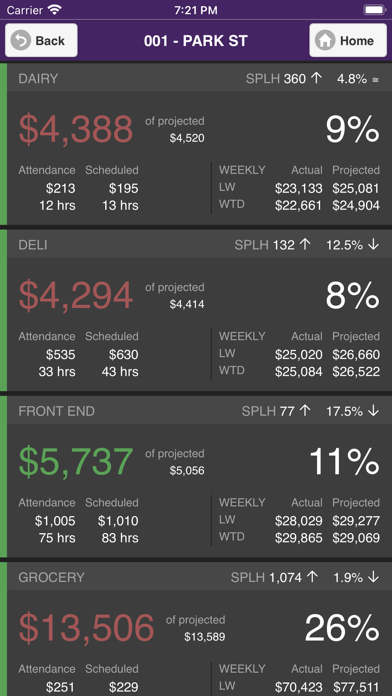The height and width of the screenshot is (696, 392).
Task: Click the Grocery SPLH up arrow
Action: tap(313, 577)
